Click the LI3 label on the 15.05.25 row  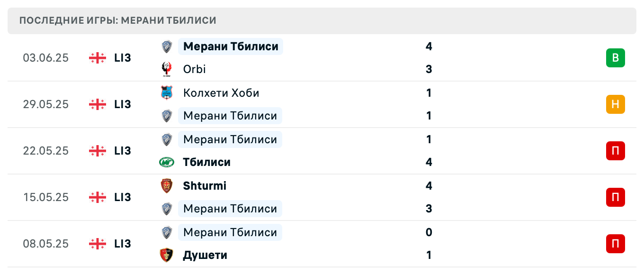click(x=122, y=197)
